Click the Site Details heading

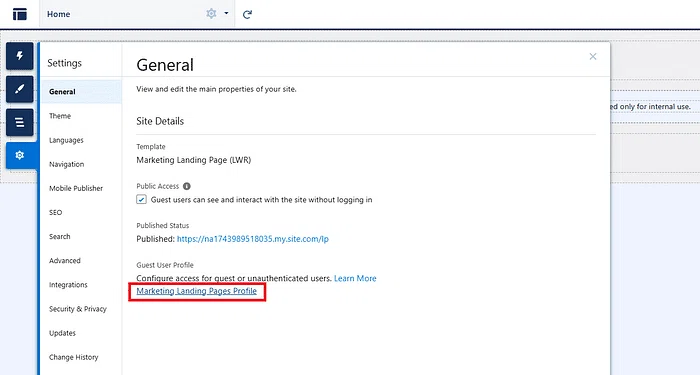[160, 121]
